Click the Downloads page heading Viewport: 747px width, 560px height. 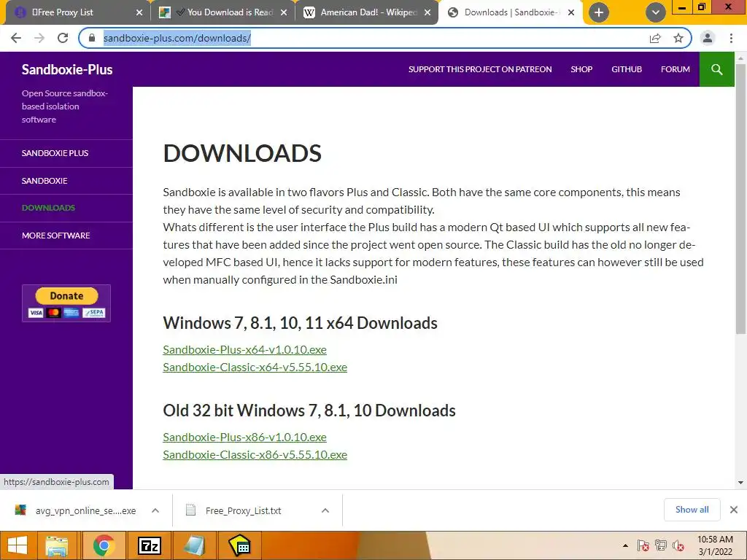(242, 153)
